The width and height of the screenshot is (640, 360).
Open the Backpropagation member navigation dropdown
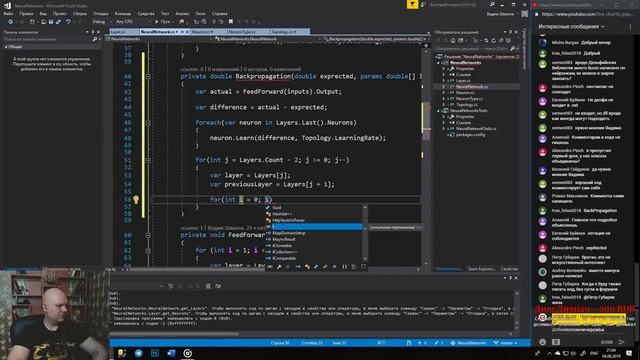pos(376,39)
